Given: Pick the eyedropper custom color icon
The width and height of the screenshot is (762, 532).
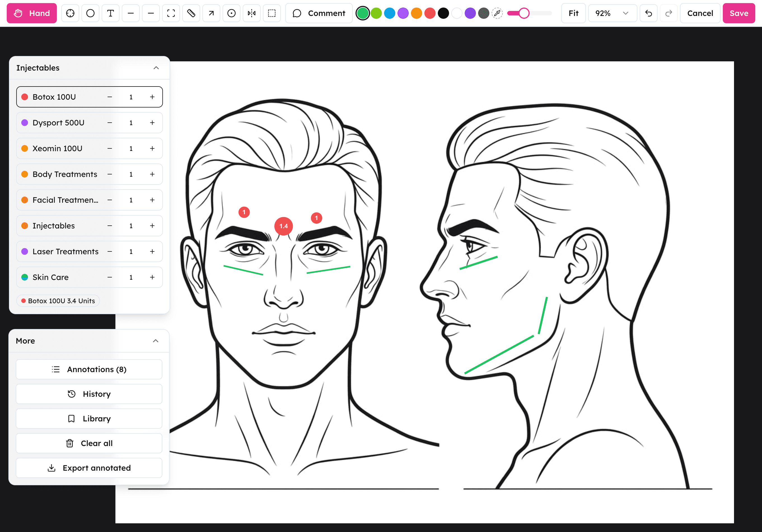Looking at the screenshot, I should (x=497, y=13).
